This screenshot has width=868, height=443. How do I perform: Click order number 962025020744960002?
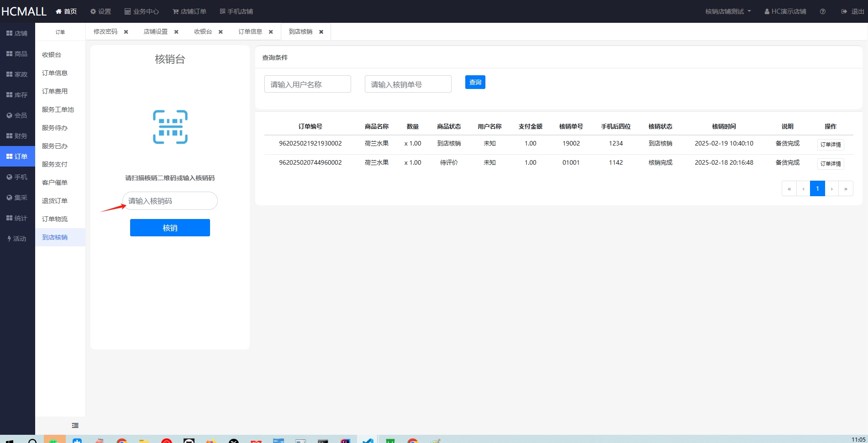[x=310, y=162]
